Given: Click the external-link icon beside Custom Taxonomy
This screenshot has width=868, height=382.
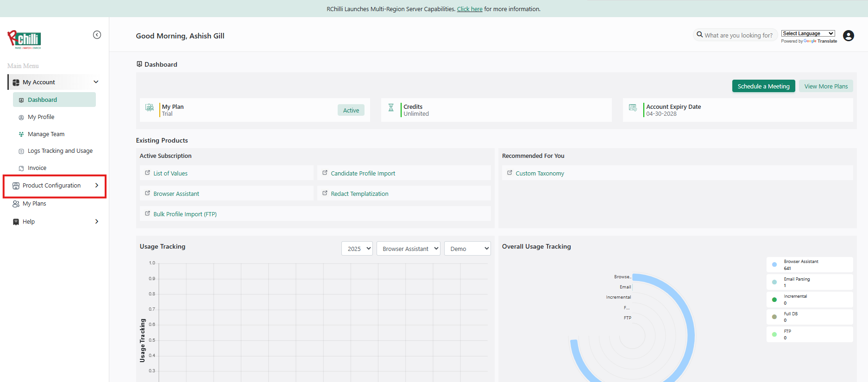Looking at the screenshot, I should 509,173.
